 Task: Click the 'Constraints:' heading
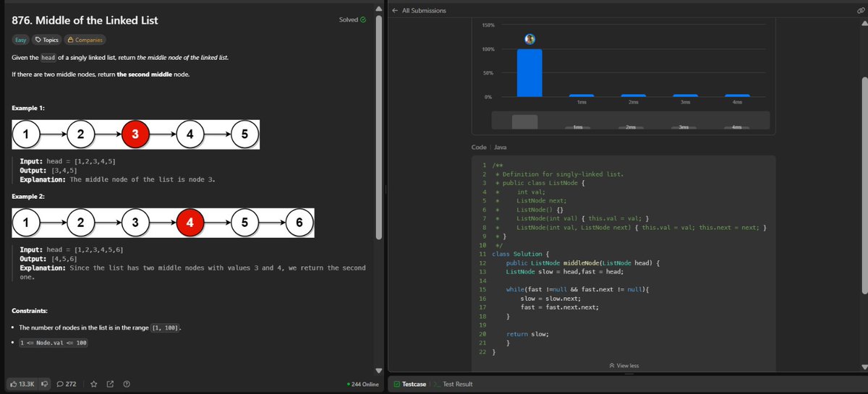(x=30, y=311)
